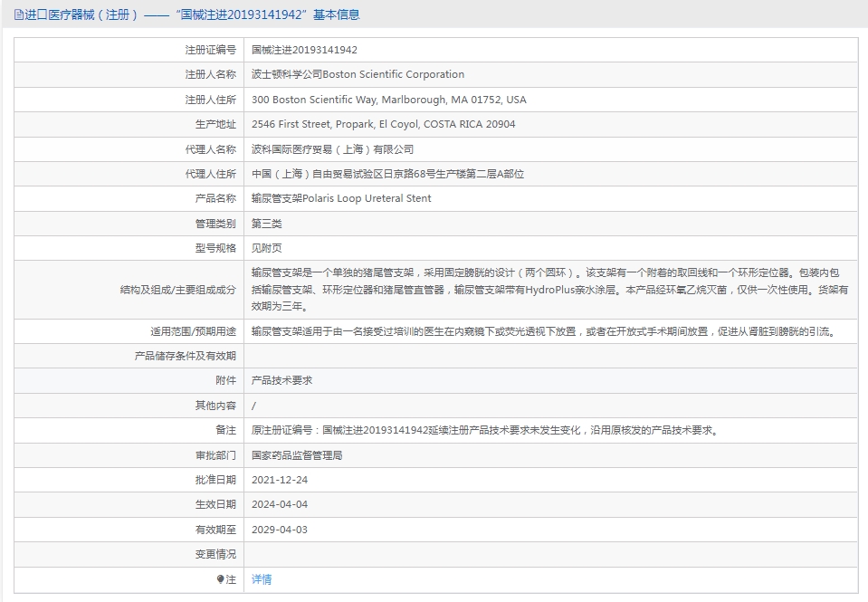This screenshot has height=602, width=868.
Task: Open the 详情 details link
Action: click(262, 579)
